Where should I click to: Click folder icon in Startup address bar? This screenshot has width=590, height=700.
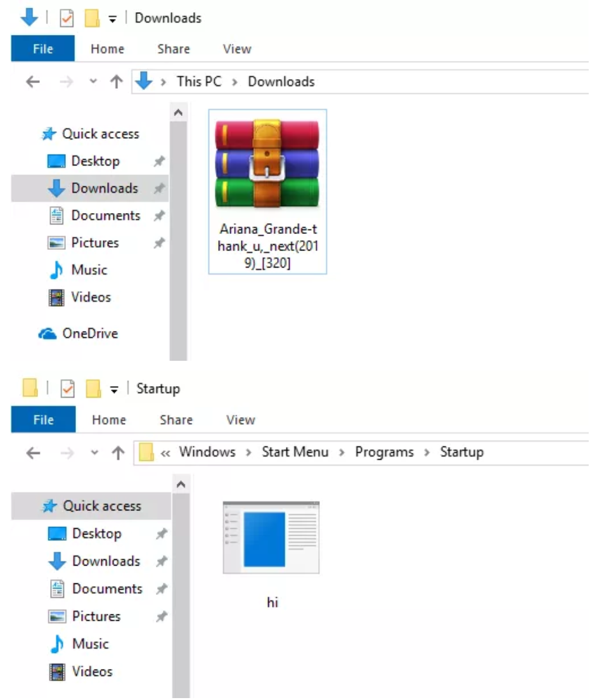tap(146, 452)
